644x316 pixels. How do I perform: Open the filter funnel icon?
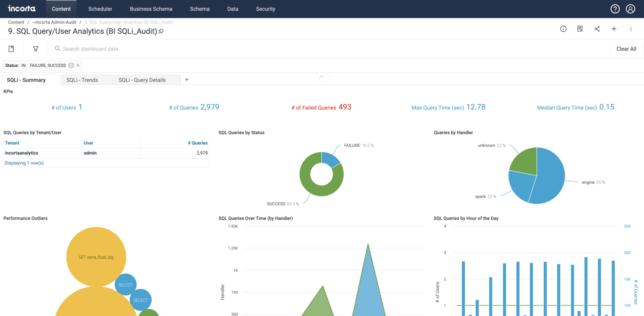pyautogui.click(x=36, y=49)
